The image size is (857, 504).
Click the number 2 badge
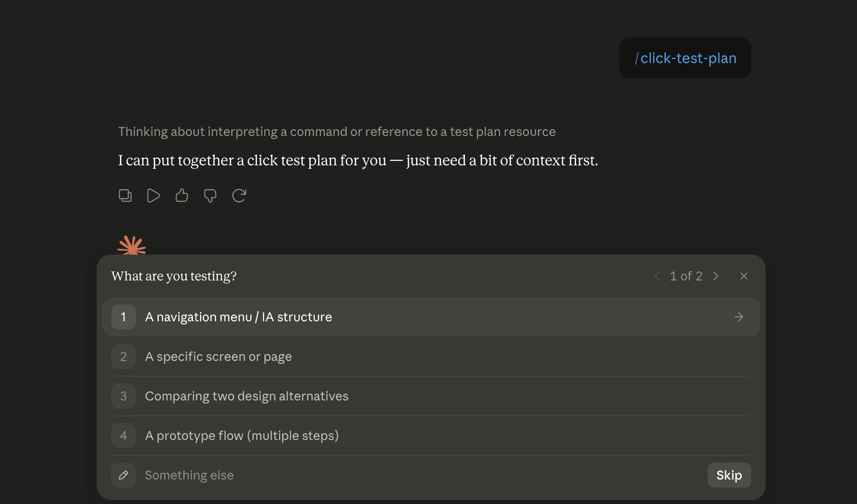(124, 356)
